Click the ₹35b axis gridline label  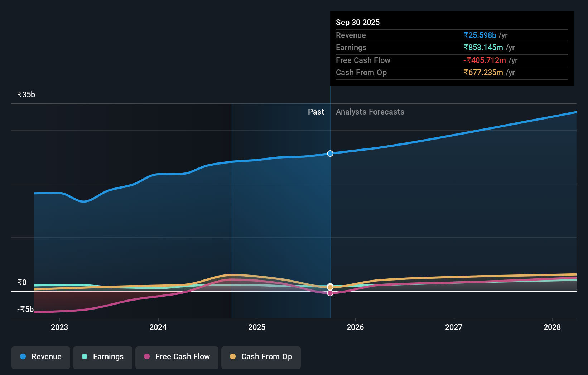(x=26, y=94)
